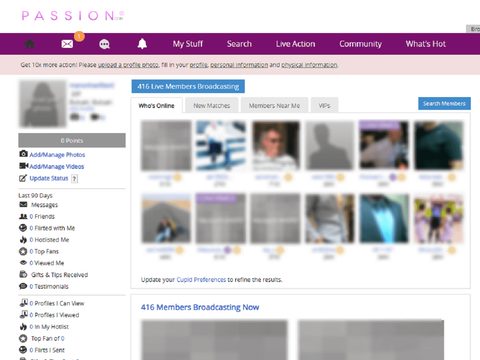The width and height of the screenshot is (480, 360).
Task: Open the Live Action menu
Action: coord(295,44)
